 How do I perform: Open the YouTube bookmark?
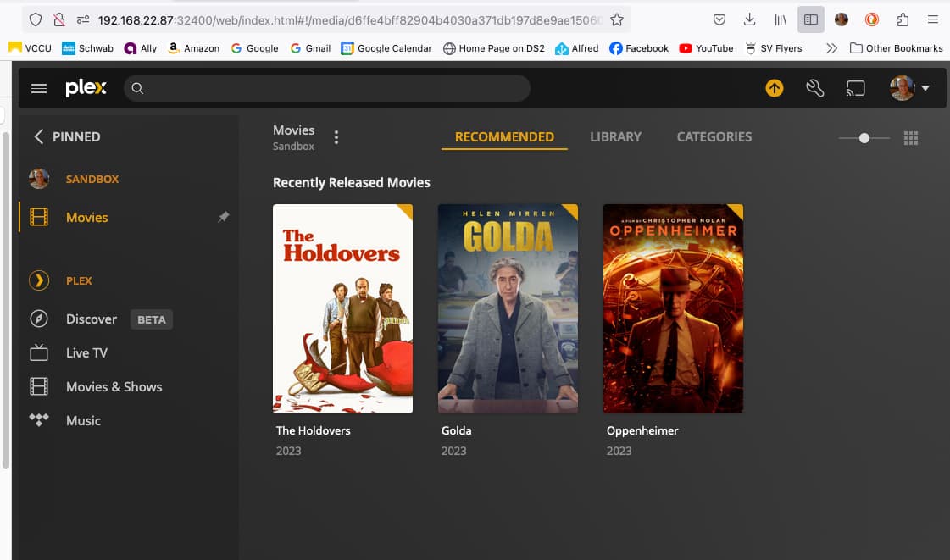point(707,48)
